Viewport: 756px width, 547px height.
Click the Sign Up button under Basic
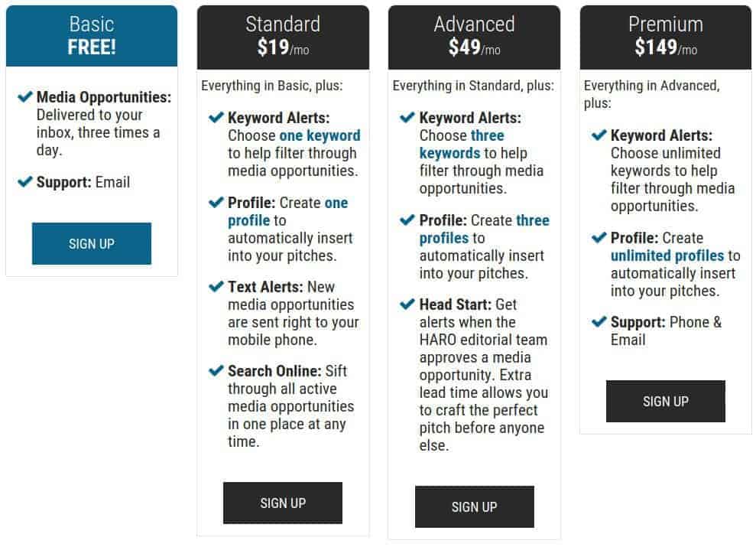(92, 244)
